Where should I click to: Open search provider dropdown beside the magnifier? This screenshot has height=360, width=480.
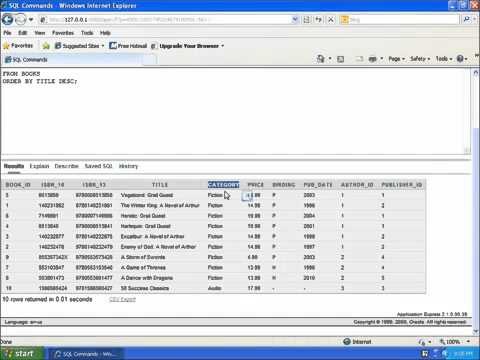pos(474,20)
